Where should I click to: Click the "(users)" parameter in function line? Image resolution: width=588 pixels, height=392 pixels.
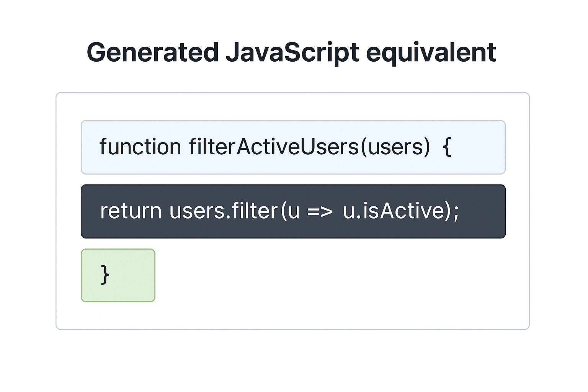click(x=395, y=147)
